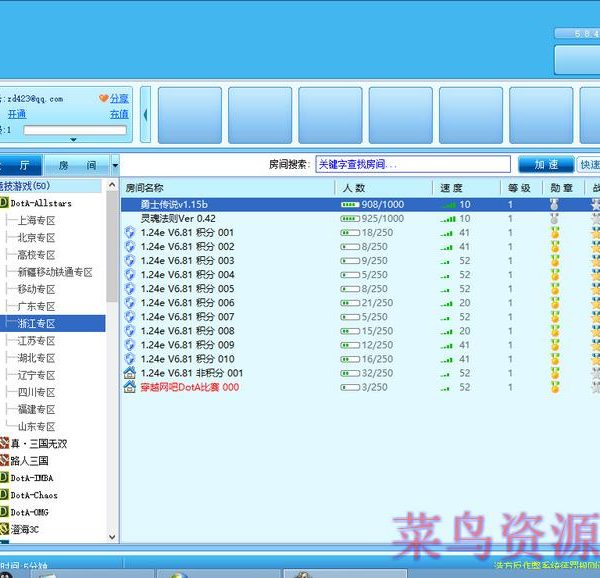Click the 路人三国 game icon
The image size is (600, 578).
[x=5, y=461]
